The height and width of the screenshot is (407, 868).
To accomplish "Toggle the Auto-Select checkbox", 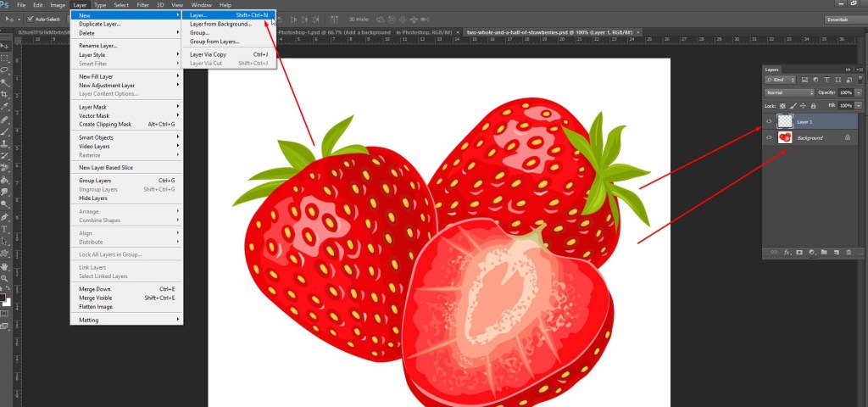I will (x=31, y=19).
